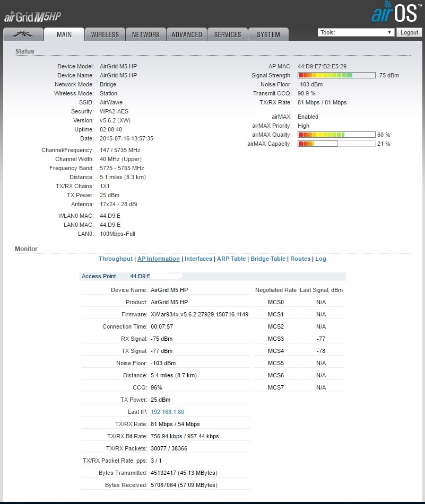This screenshot has width=425, height=504.
Task: Click the Logout button
Action: pyautogui.click(x=409, y=32)
